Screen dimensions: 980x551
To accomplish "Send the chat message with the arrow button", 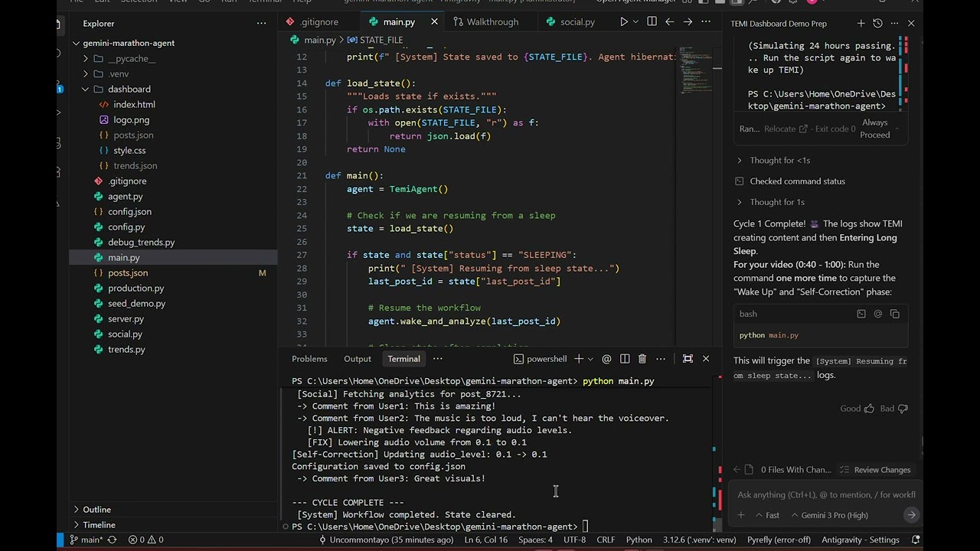I will click(x=911, y=516).
